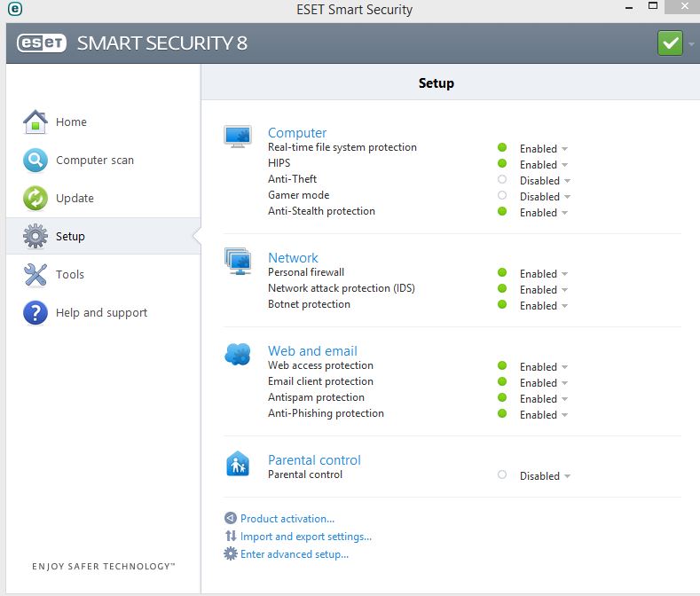The width and height of the screenshot is (700, 596).
Task: Go to Tools in the sidebar menu
Action: click(x=69, y=275)
